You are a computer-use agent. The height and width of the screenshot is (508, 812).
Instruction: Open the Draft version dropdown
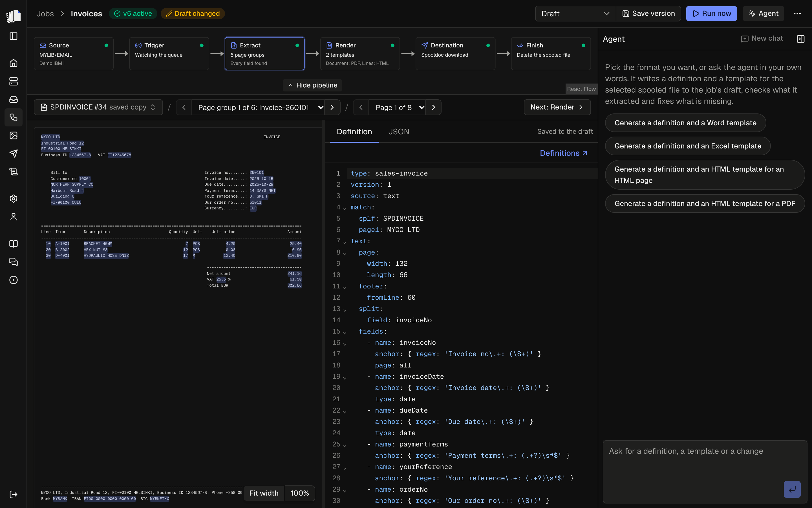click(x=575, y=14)
